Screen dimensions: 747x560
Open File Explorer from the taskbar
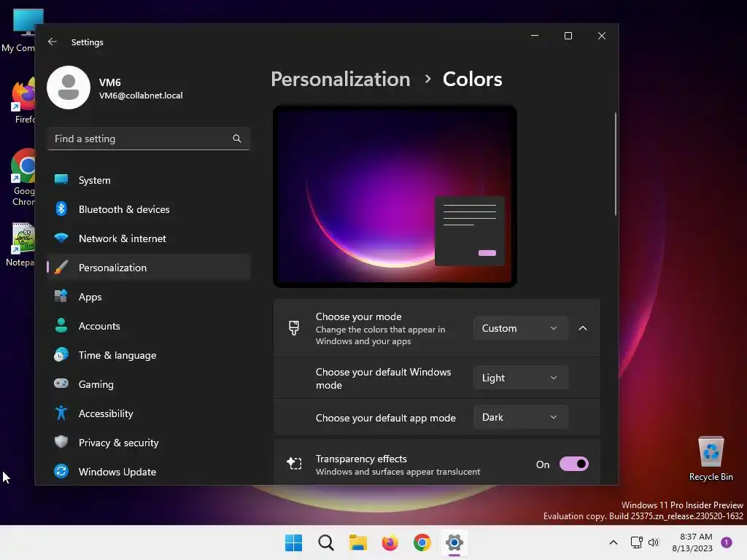pyautogui.click(x=357, y=542)
